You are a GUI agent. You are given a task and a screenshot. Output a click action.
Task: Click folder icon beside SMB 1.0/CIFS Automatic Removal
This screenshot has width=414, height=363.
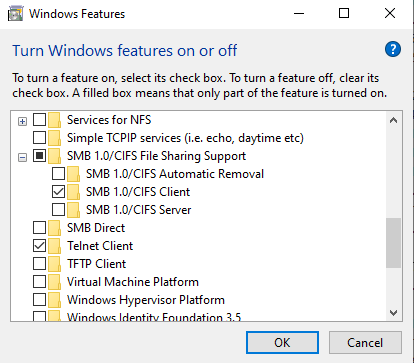73,174
